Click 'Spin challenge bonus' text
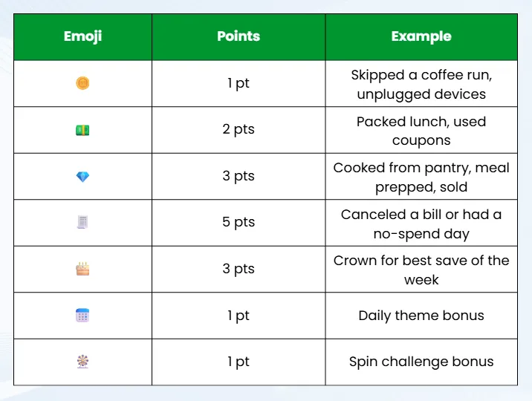Image resolution: width=532 pixels, height=401 pixels. coord(421,362)
